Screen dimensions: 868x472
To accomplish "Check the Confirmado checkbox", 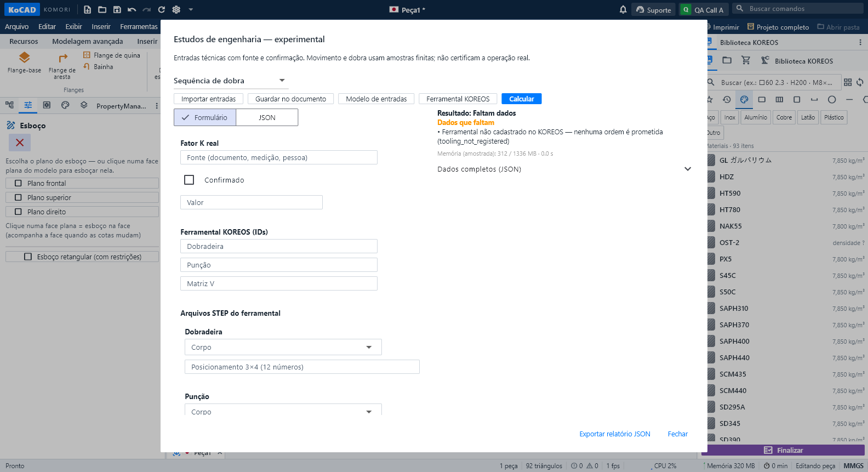I will point(189,180).
